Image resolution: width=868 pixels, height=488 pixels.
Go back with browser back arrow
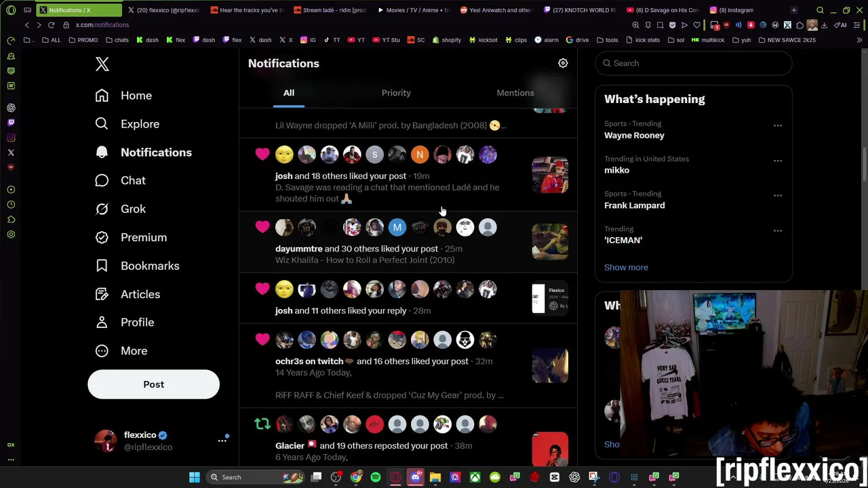coord(27,25)
